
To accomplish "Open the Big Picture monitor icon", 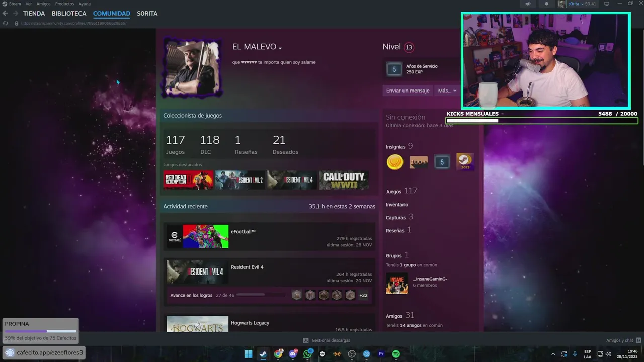I will pyautogui.click(x=607, y=4).
